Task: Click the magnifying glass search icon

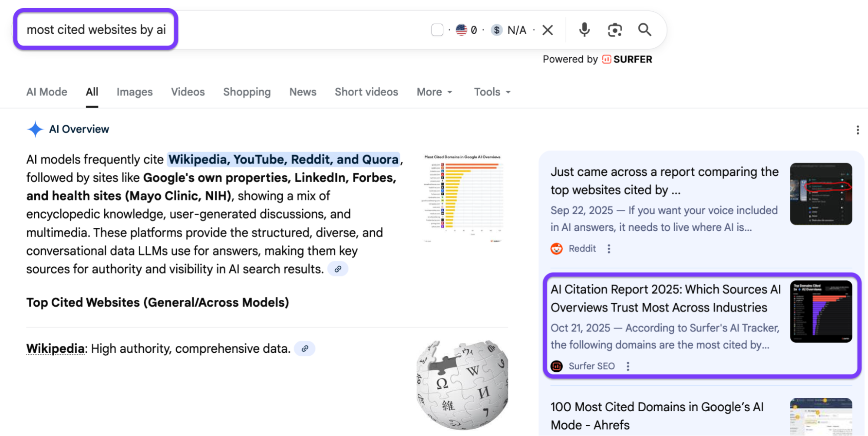Action: pyautogui.click(x=644, y=30)
